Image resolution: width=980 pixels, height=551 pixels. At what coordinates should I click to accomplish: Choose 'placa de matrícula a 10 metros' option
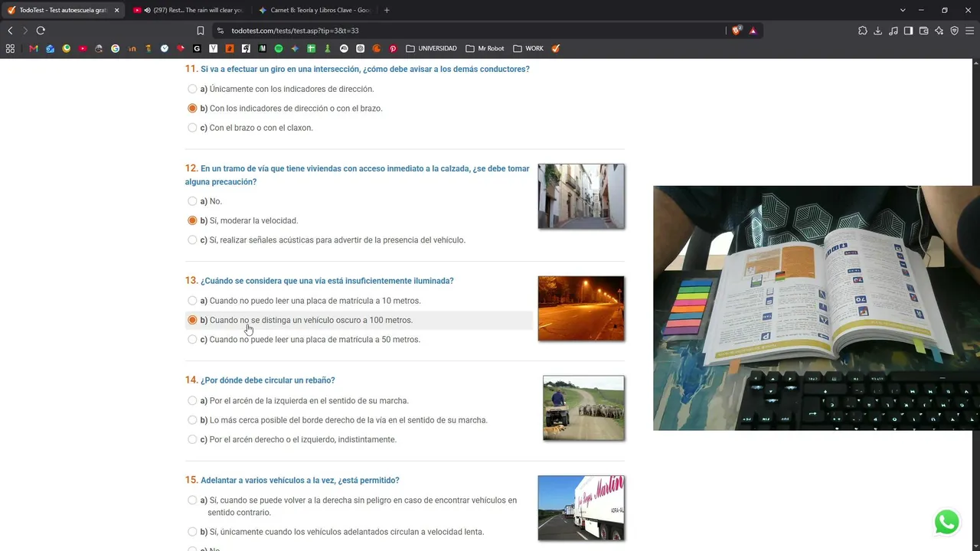pos(192,301)
